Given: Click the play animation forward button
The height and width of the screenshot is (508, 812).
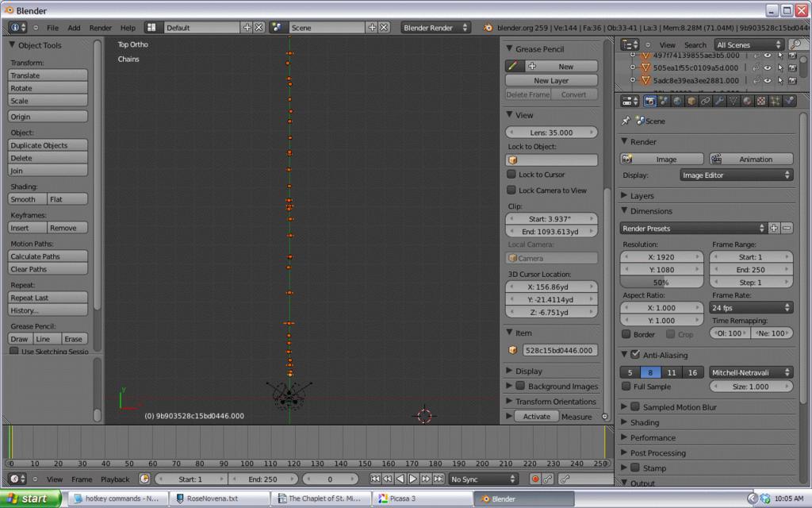Looking at the screenshot, I should point(412,479).
